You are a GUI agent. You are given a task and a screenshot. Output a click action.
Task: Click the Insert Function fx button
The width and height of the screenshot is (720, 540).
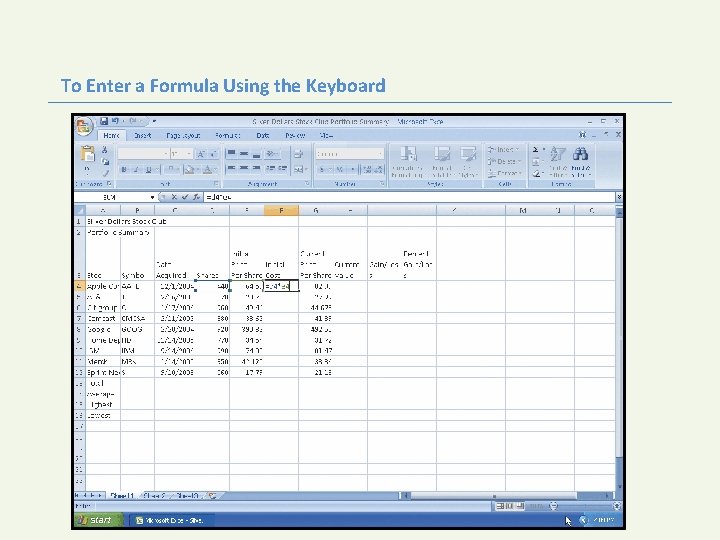[196, 197]
